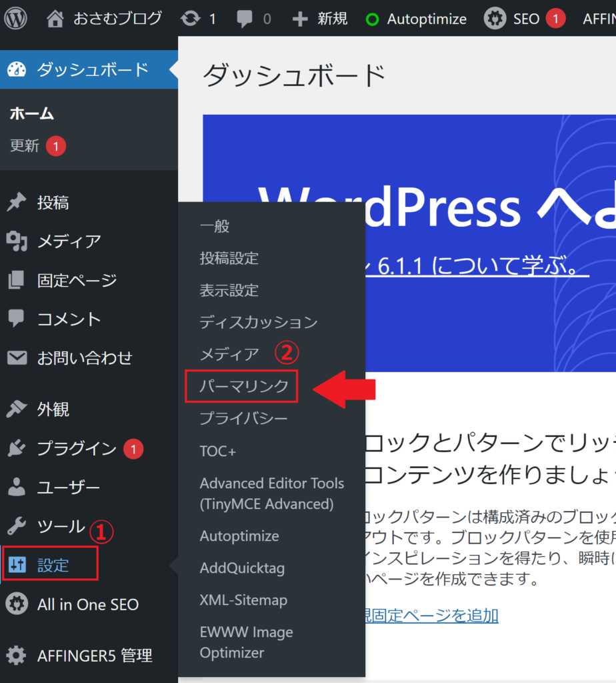Select TOC+ in settings submenu
This screenshot has height=683, width=616.
click(218, 451)
